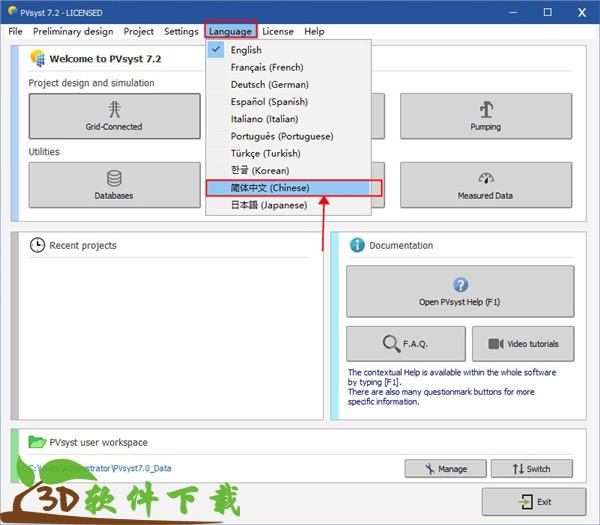Image resolution: width=600 pixels, height=525 pixels.
Task: Click the PVsyst user workspace heading
Action: pyautogui.click(x=98, y=442)
